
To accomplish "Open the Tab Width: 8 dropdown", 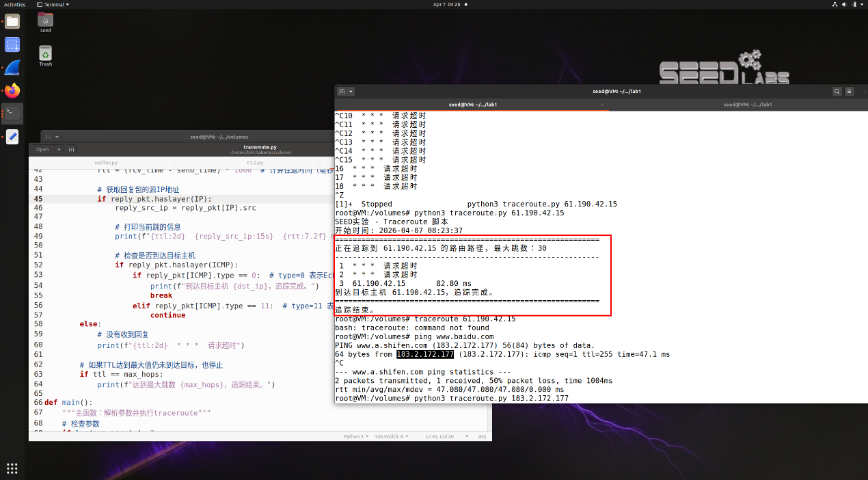I will [x=392, y=436].
